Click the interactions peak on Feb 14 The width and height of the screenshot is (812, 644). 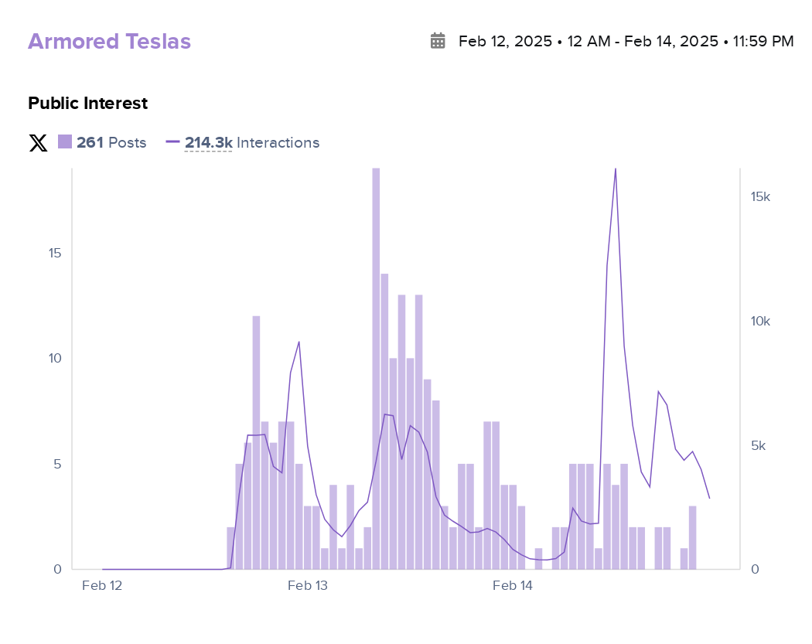616,169
